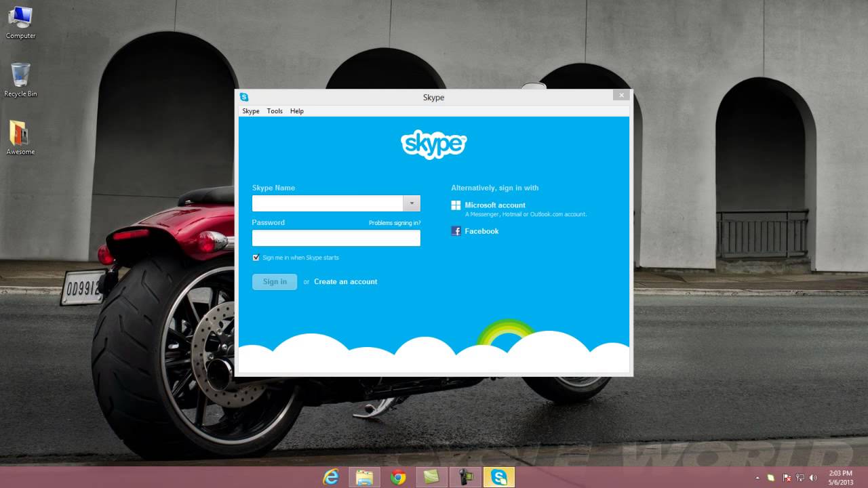Click the Facebook logo icon
Viewport: 868px width, 488px height.
(456, 231)
